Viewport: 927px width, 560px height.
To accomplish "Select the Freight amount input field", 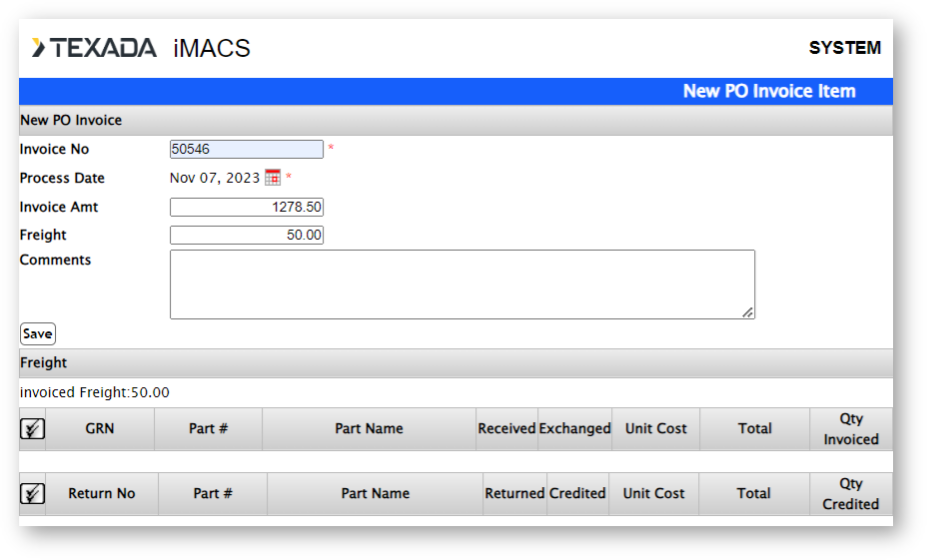I will click(247, 236).
